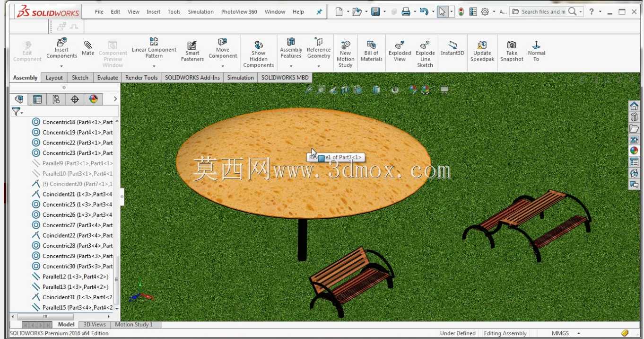Click Normal To view tool

536,51
